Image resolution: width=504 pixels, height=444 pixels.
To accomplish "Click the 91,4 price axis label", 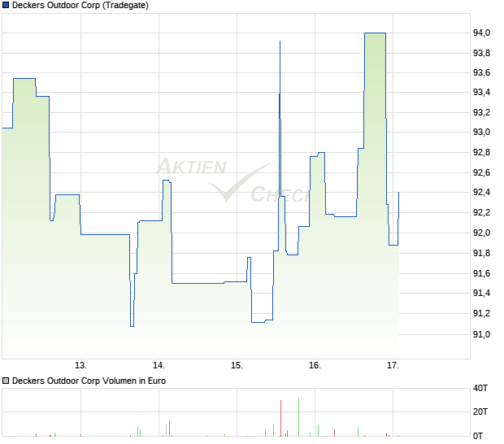I will point(481,293).
